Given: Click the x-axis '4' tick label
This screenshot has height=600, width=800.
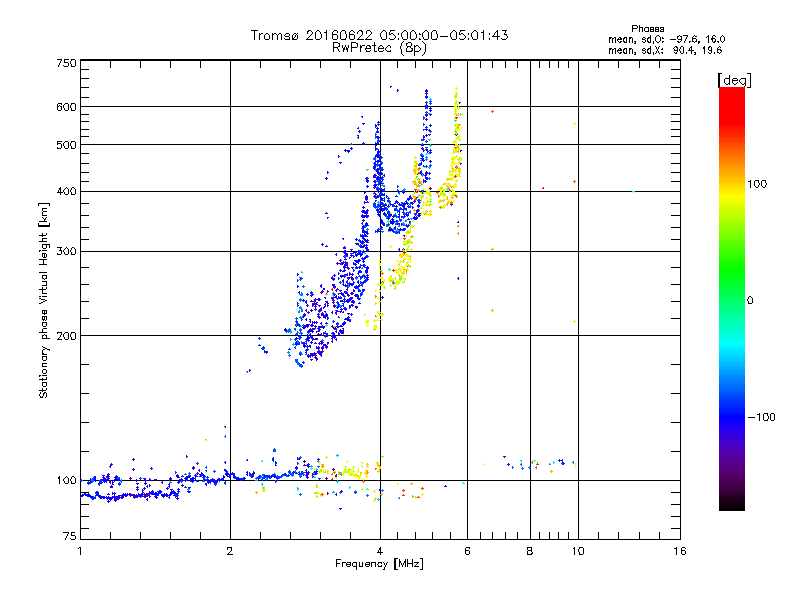Looking at the screenshot, I should (x=380, y=551).
